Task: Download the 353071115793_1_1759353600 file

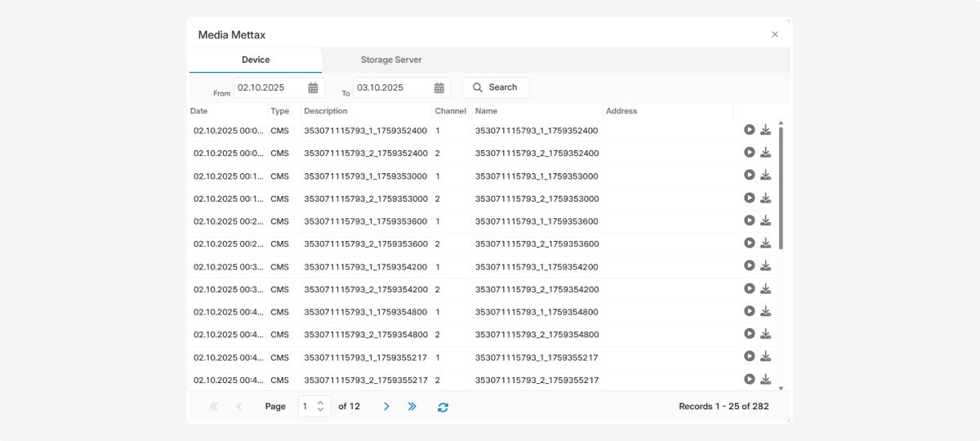Action: point(765,220)
